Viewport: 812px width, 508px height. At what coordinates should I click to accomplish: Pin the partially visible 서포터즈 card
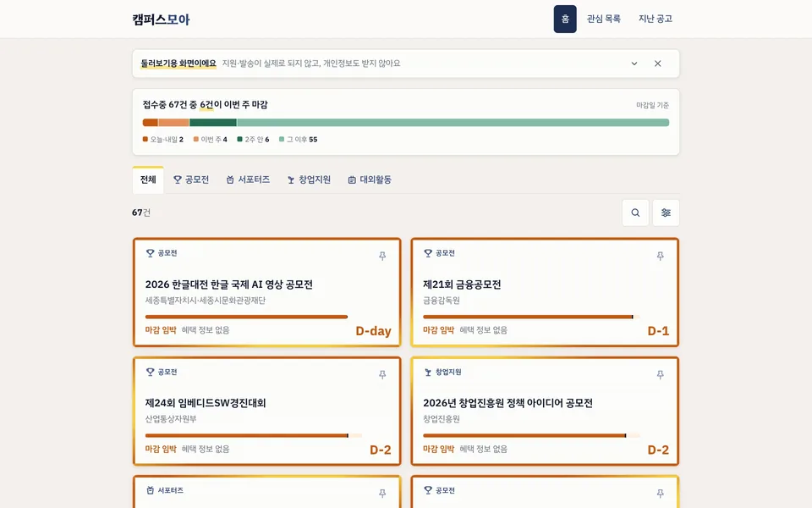382,494
